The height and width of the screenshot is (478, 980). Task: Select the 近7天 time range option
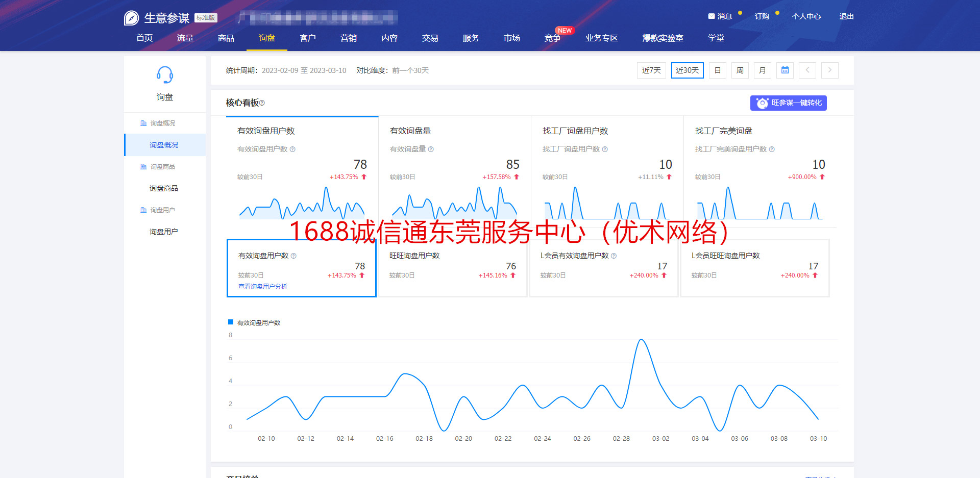651,70
